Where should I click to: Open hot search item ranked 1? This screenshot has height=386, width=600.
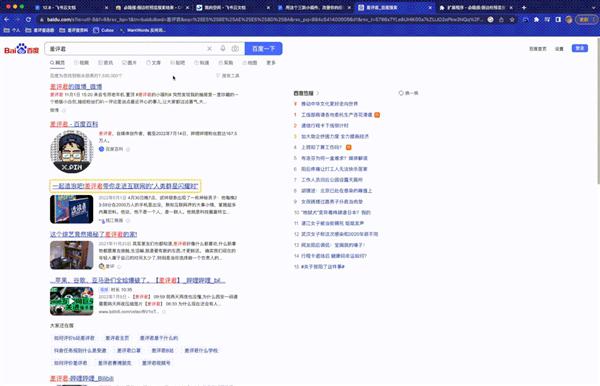[337, 115]
